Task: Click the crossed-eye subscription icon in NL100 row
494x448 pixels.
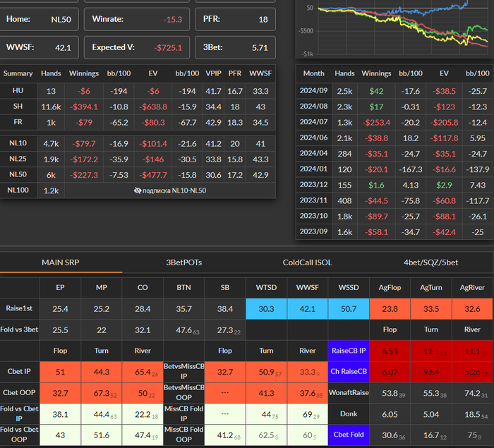Action: (138, 190)
